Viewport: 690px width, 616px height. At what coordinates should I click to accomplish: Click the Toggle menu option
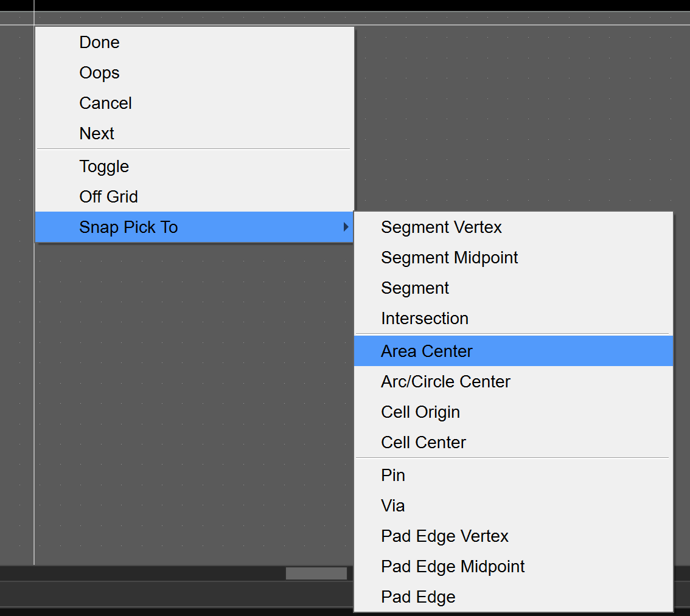[x=104, y=167]
